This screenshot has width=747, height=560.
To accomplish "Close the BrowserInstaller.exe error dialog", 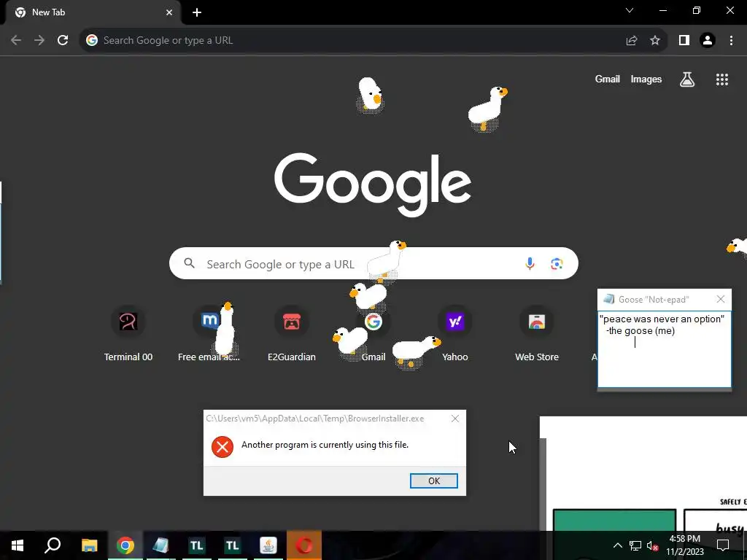I will [455, 418].
